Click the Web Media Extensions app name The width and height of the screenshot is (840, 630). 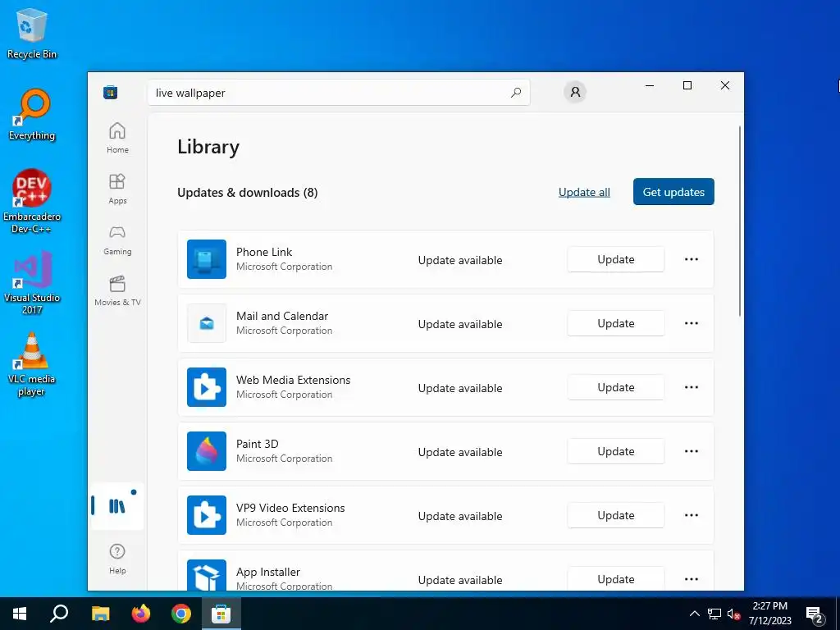click(293, 380)
